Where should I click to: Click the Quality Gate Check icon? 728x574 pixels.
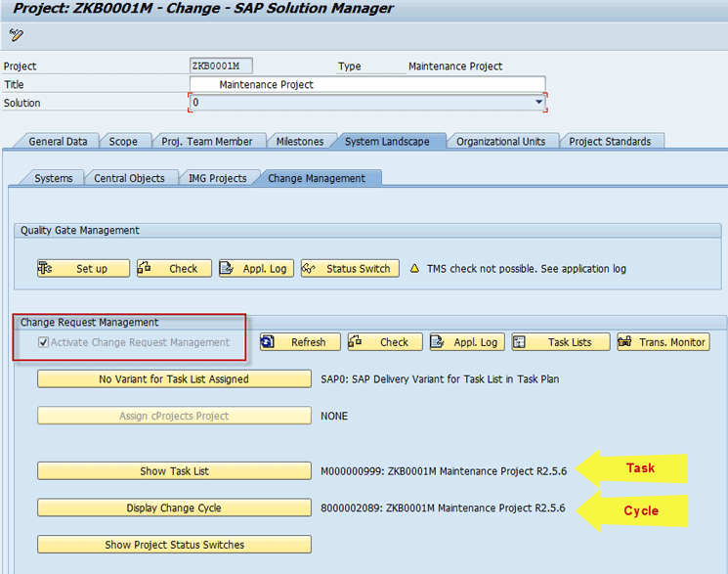[x=144, y=268]
